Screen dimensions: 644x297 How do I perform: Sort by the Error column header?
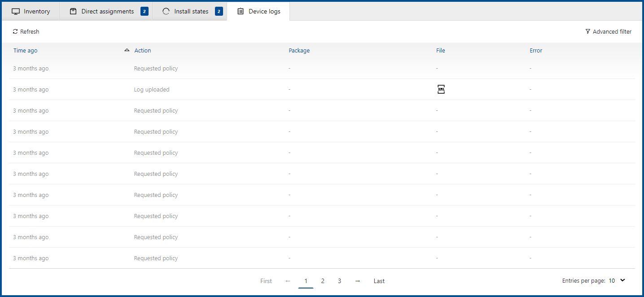tap(536, 51)
